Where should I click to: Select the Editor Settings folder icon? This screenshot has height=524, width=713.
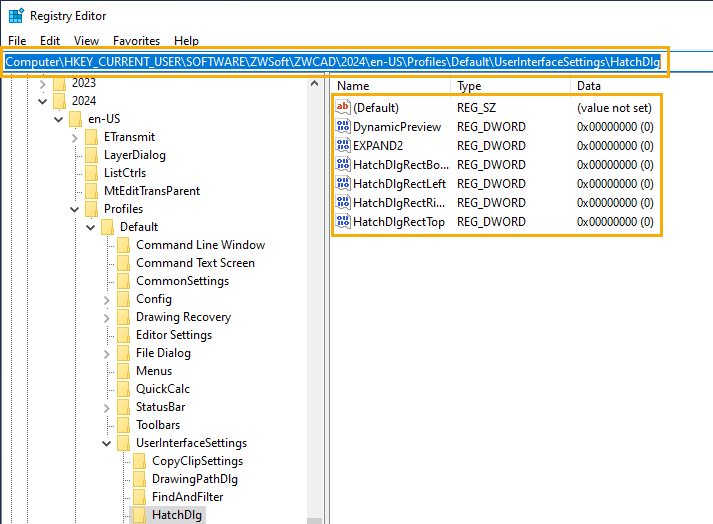pyautogui.click(x=123, y=335)
